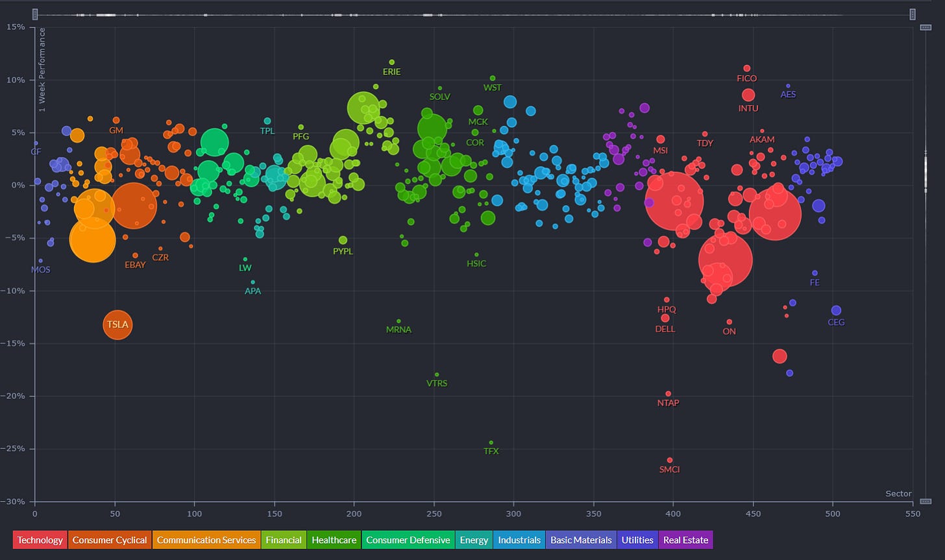The height and width of the screenshot is (560, 945).
Task: Select the VTRS data point bubble
Action: click(x=437, y=374)
